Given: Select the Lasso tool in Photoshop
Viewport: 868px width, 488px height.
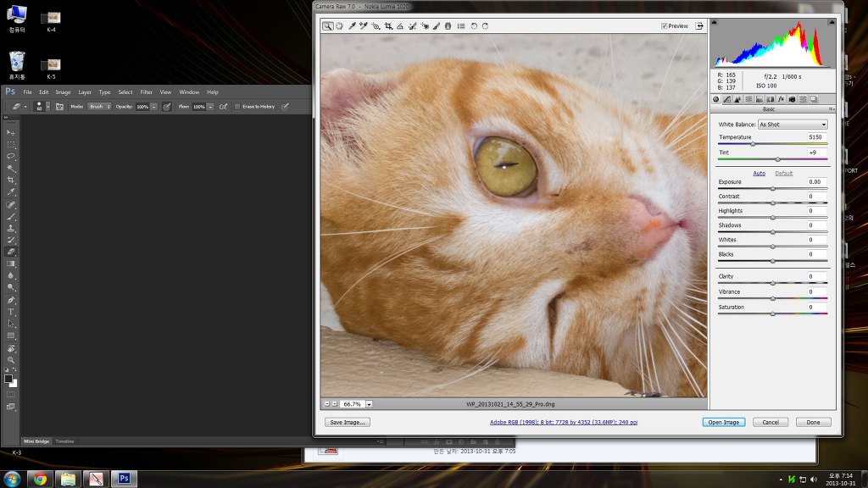Looking at the screenshot, I should click(11, 157).
